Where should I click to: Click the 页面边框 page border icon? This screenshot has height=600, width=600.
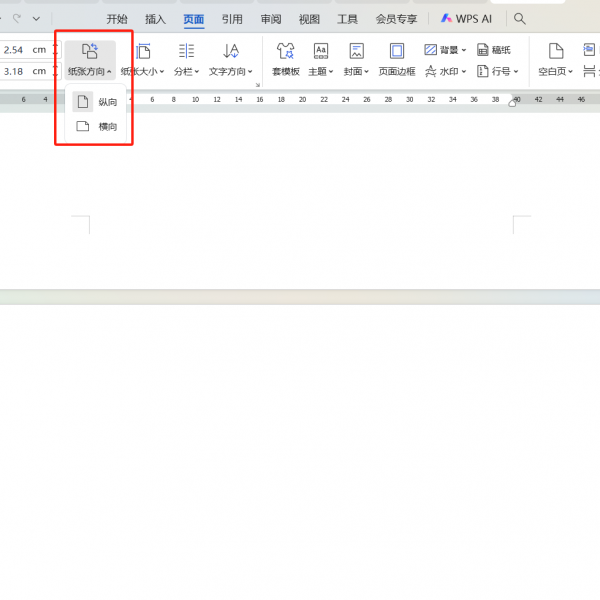click(x=397, y=52)
